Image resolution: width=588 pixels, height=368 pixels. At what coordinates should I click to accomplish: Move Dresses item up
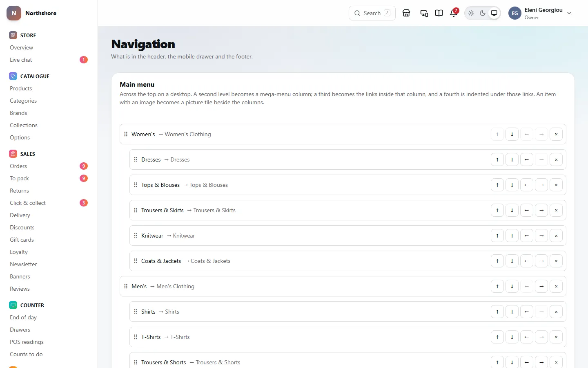(497, 159)
